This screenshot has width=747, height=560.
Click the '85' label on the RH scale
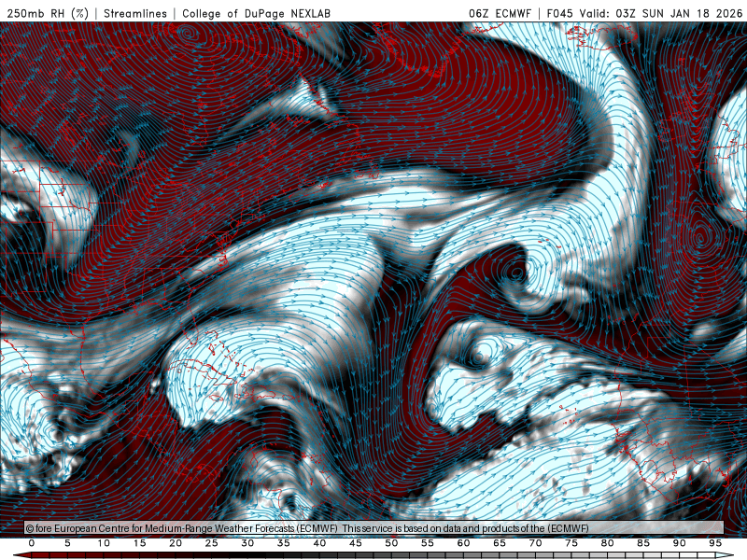(x=643, y=543)
